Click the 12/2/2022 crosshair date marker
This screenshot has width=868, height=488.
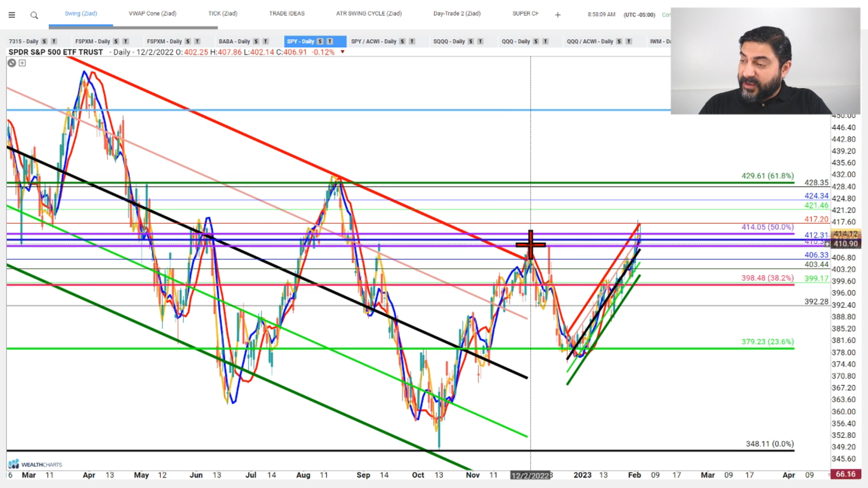coord(530,475)
